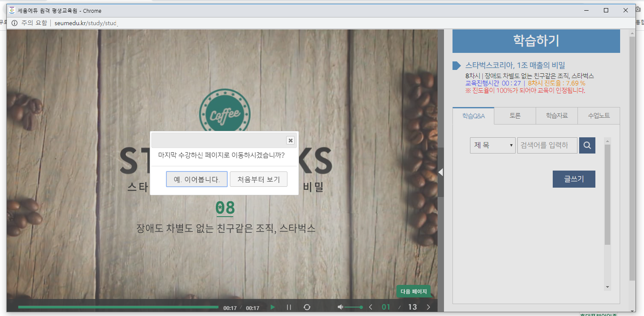Image resolution: width=644 pixels, height=316 pixels.
Task: Switch to the 토론 tab
Action: (515, 116)
